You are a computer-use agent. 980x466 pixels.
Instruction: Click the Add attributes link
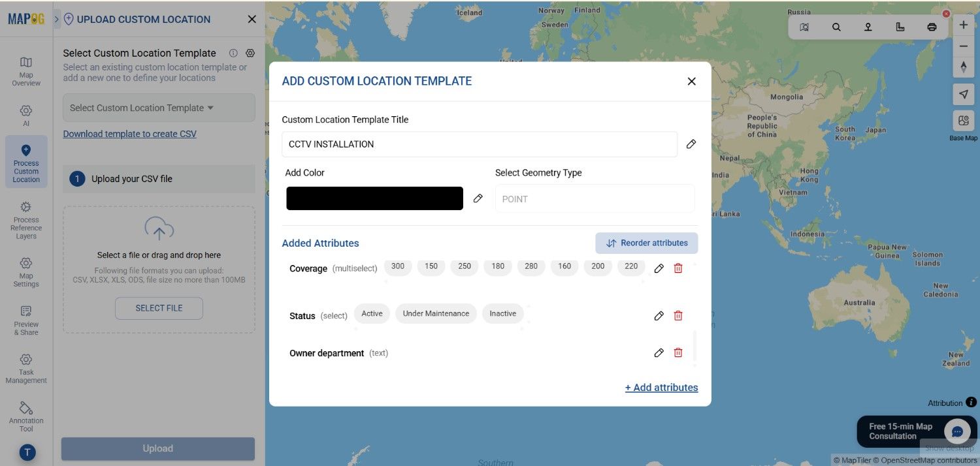point(661,386)
